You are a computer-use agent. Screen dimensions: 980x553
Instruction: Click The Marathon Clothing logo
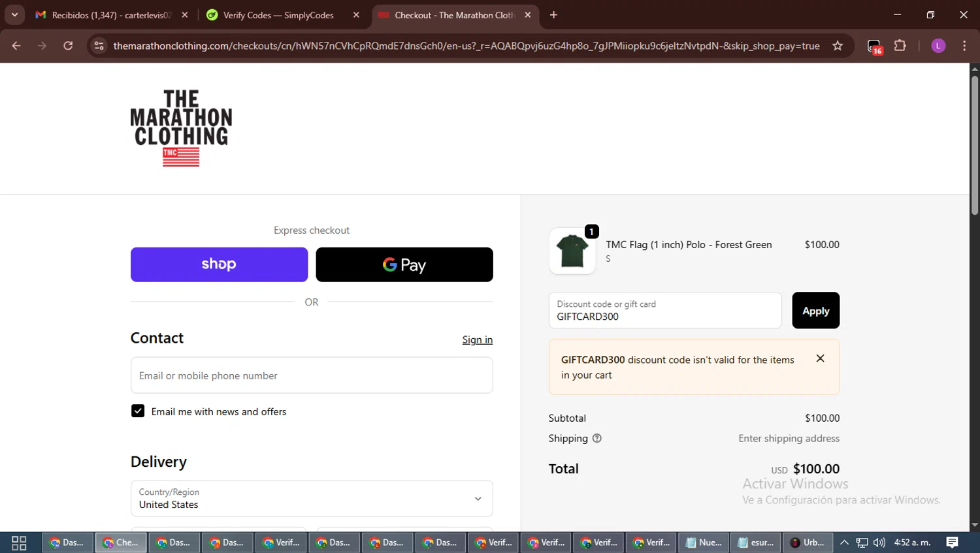click(x=181, y=128)
